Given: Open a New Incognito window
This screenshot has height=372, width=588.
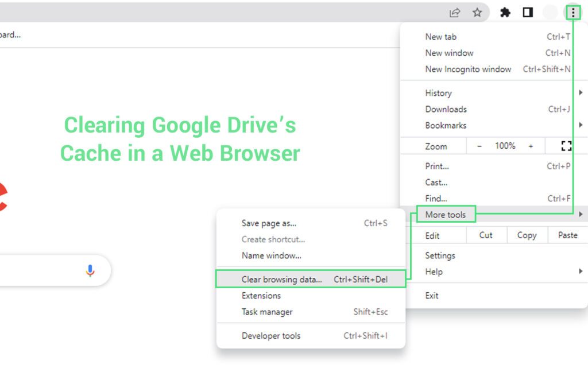Looking at the screenshot, I should 494,69.
